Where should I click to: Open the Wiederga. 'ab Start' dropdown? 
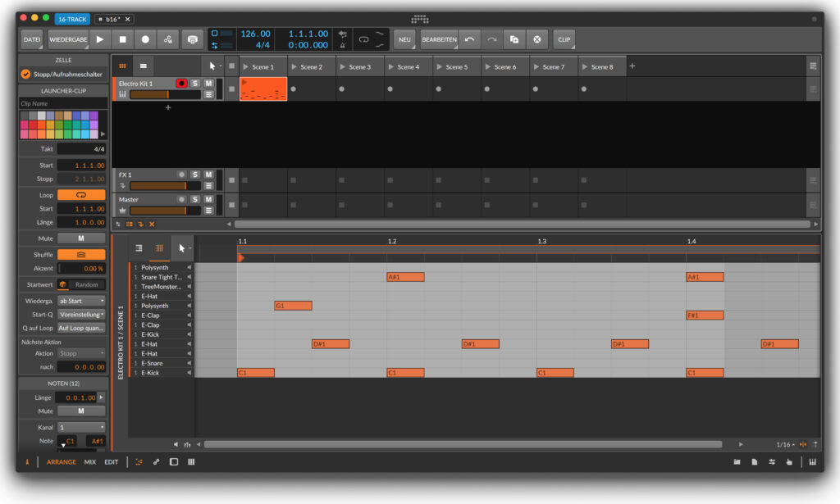tap(81, 301)
